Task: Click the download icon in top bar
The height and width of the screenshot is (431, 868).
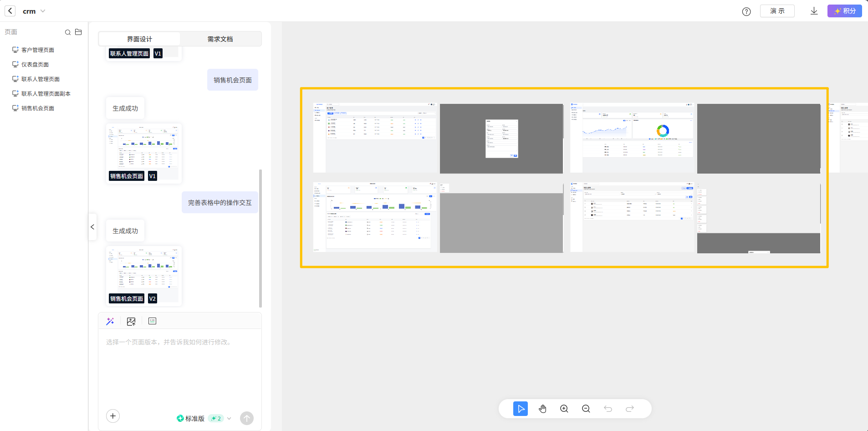Action: click(814, 11)
